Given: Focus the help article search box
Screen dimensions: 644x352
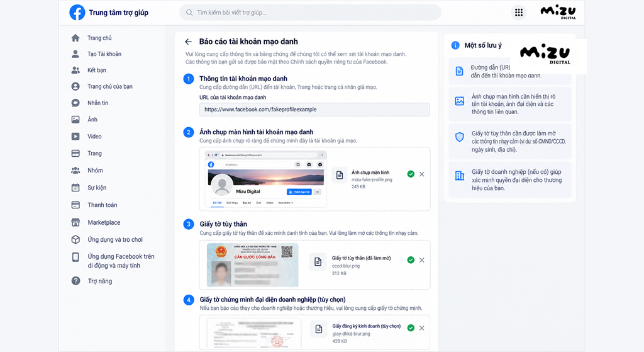Looking at the screenshot, I should [310, 13].
